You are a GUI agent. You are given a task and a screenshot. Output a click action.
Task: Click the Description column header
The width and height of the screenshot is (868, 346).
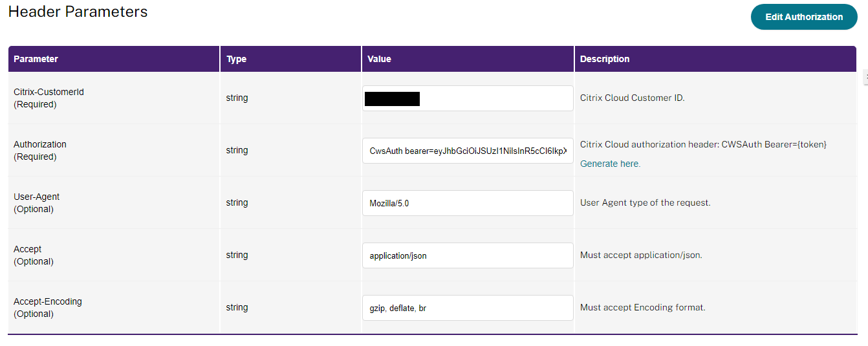(x=605, y=59)
